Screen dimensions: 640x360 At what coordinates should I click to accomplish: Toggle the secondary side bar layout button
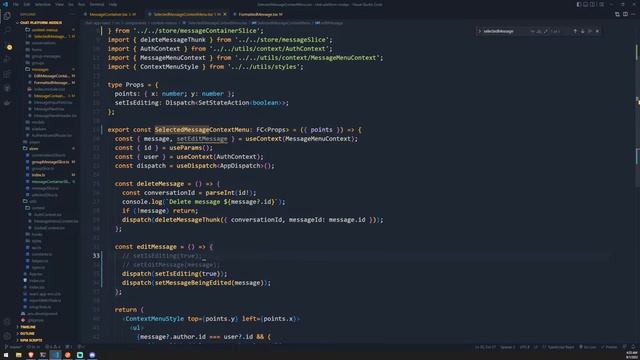click(x=593, y=4)
